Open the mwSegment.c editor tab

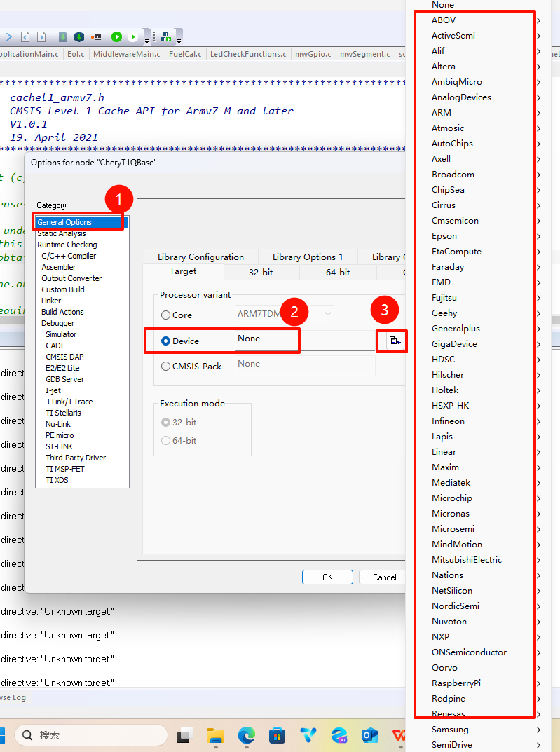coord(365,54)
